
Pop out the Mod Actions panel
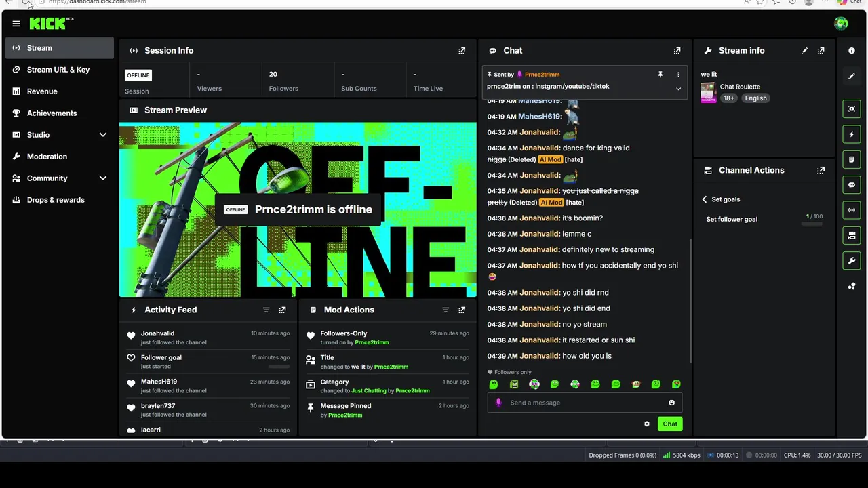(462, 310)
